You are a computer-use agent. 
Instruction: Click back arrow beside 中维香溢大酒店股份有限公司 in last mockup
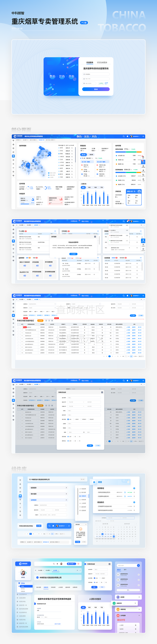tap(37, 577)
